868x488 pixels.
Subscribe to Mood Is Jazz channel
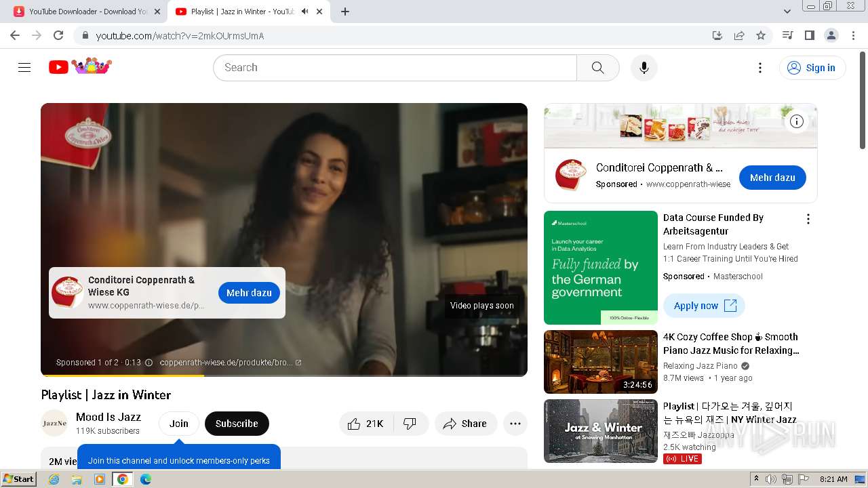tap(237, 424)
